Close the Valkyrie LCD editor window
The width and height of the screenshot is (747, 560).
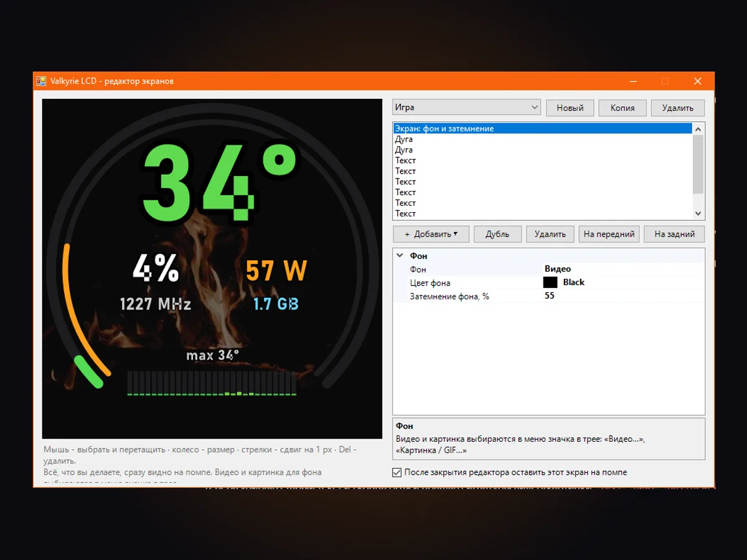698,81
